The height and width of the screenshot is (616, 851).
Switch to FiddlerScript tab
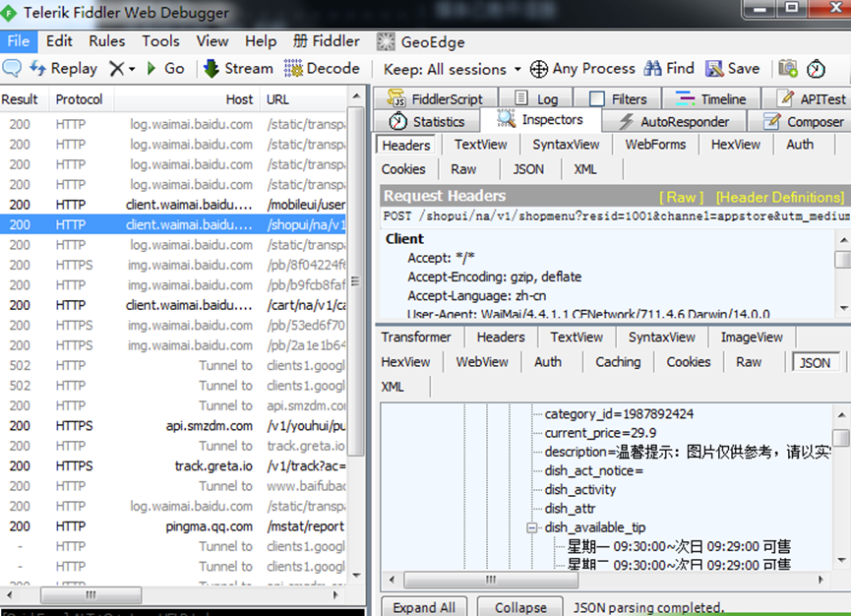pos(435,98)
